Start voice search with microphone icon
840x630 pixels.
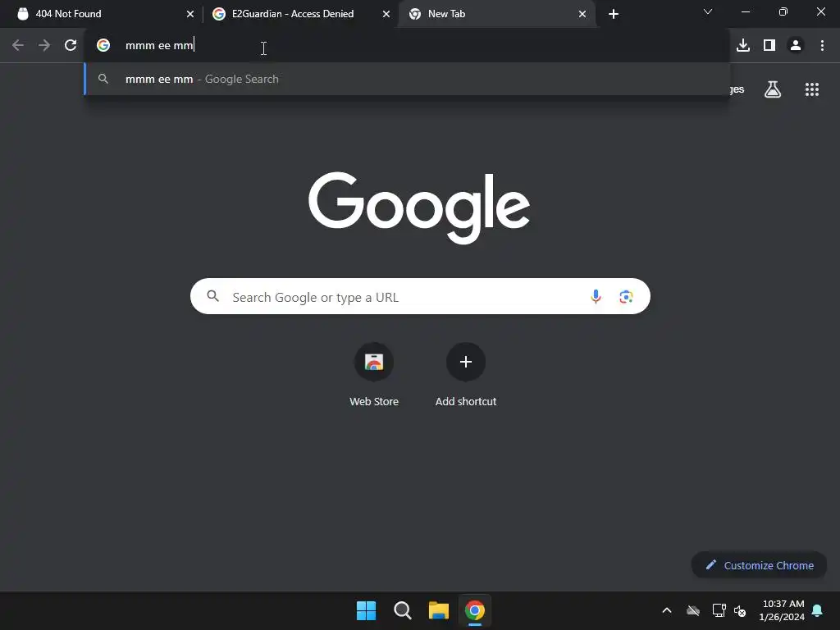pyautogui.click(x=596, y=296)
